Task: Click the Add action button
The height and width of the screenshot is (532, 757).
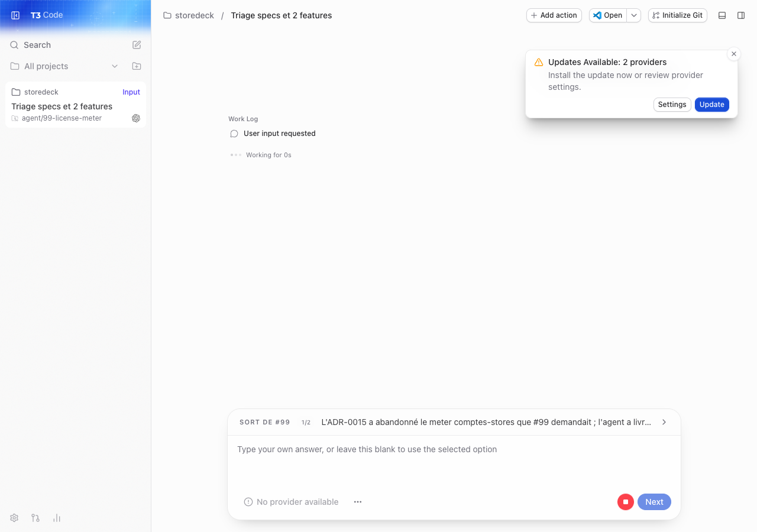Action: coord(554,15)
